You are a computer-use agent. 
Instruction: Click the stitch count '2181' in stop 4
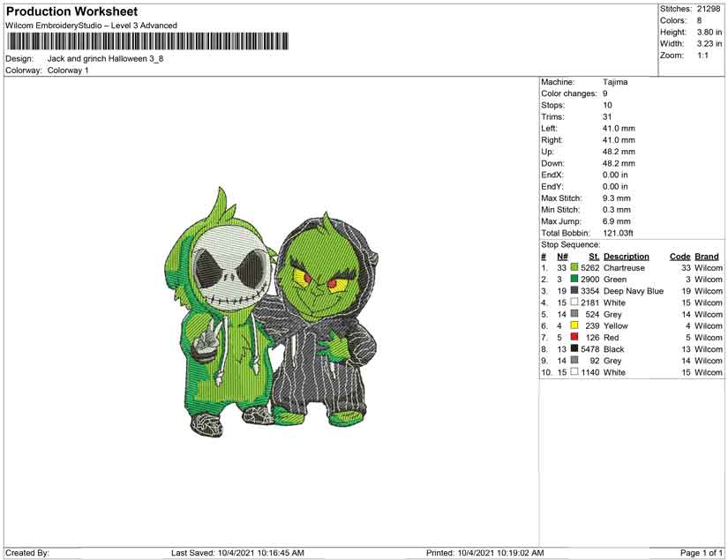pos(590,302)
